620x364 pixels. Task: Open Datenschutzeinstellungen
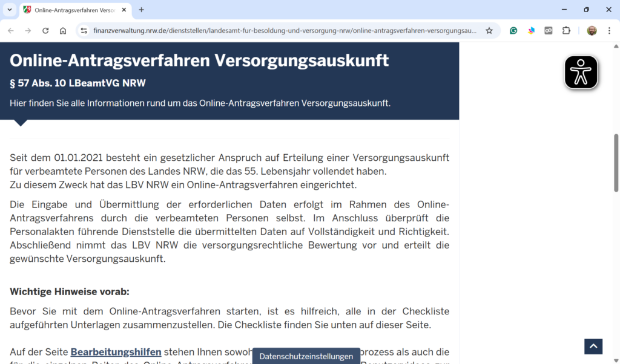[306, 356]
